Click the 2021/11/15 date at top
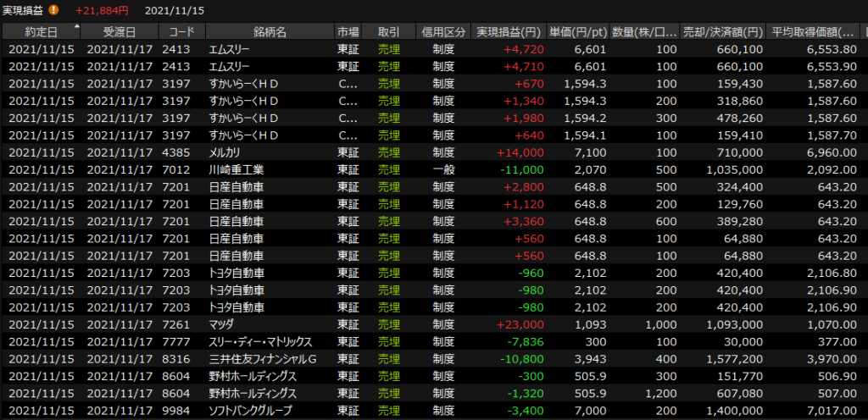Viewport: 868px width, 420px height. (x=174, y=10)
